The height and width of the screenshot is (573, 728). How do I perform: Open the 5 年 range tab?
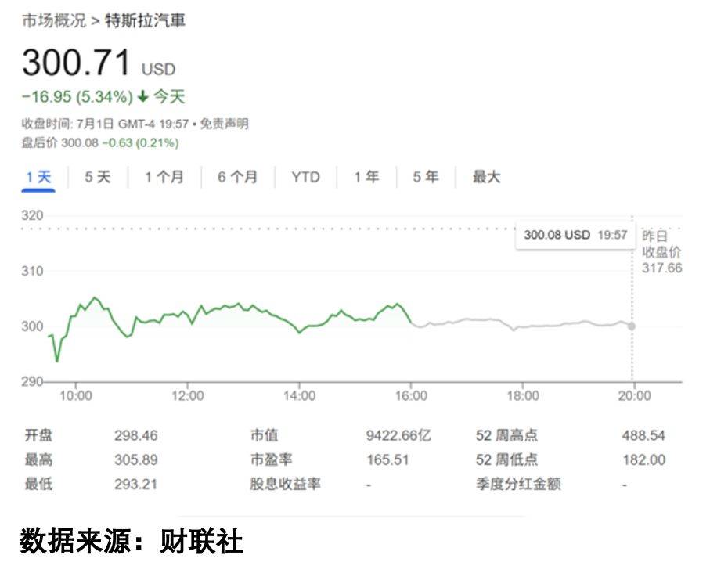[426, 177]
